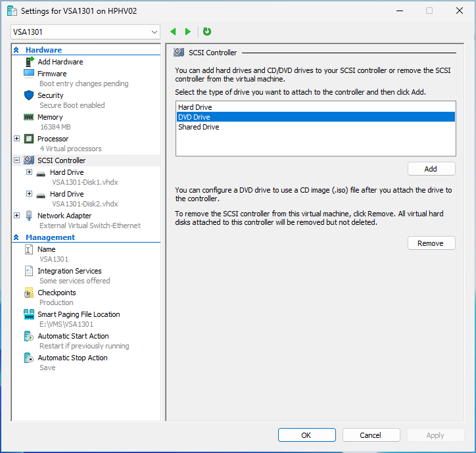476x453 pixels.
Task: Click the Add button
Action: click(x=431, y=169)
